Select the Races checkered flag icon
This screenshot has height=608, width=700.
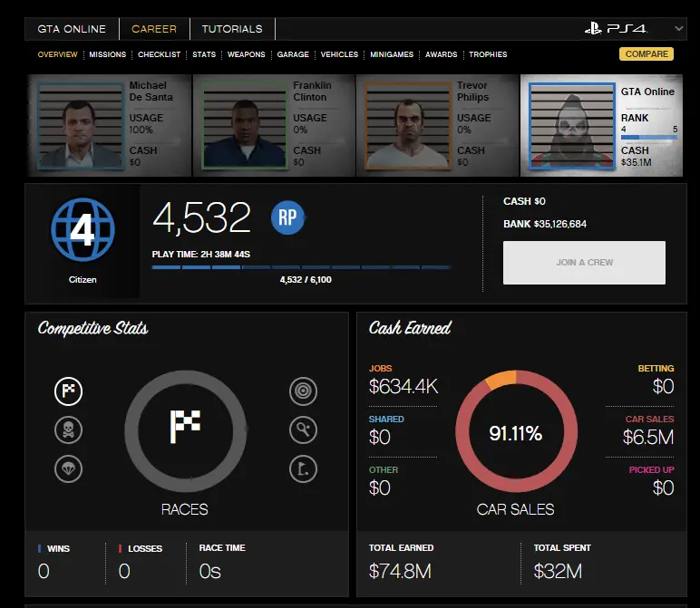tap(69, 391)
